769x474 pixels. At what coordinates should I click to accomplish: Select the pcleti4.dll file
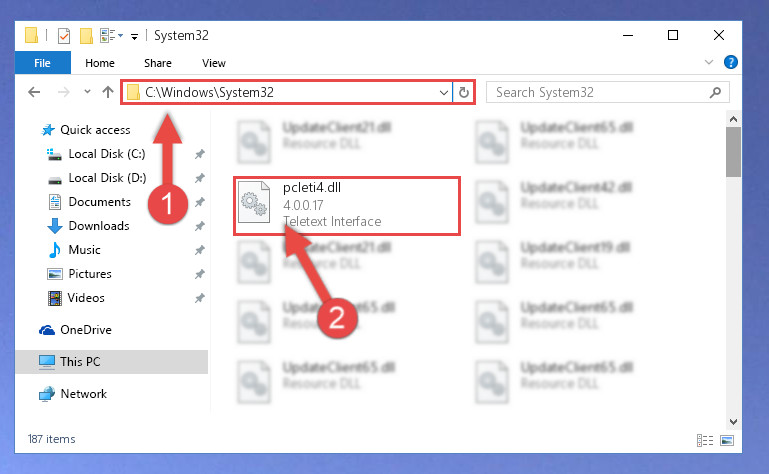tap(347, 206)
